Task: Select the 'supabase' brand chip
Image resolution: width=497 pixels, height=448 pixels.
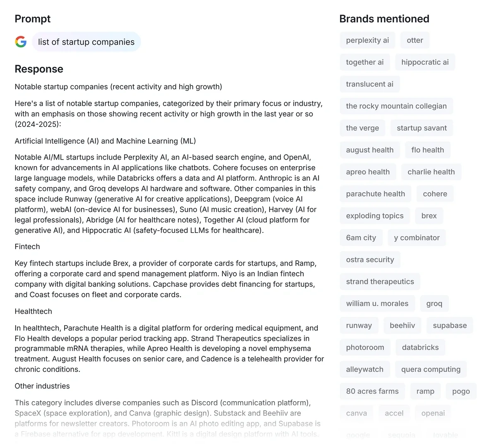Action: tap(449, 326)
